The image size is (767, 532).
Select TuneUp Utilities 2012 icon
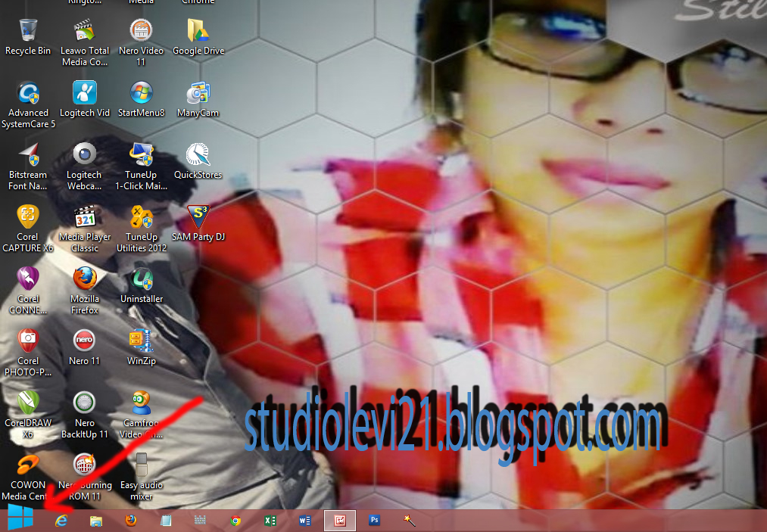(x=141, y=229)
